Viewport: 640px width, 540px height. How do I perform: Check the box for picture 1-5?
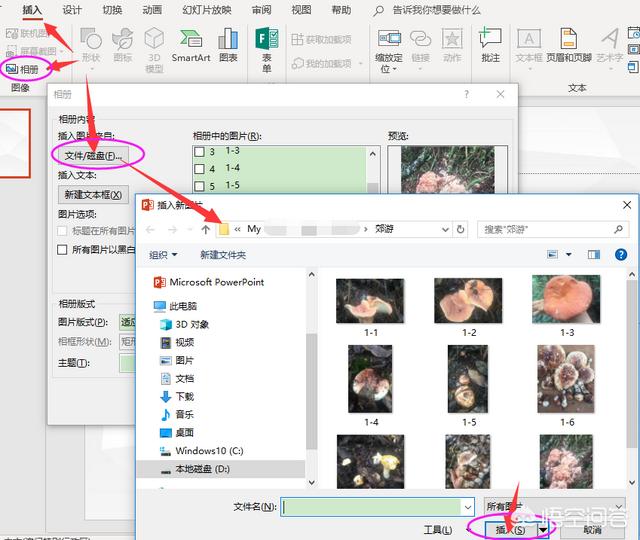pyautogui.click(x=199, y=186)
